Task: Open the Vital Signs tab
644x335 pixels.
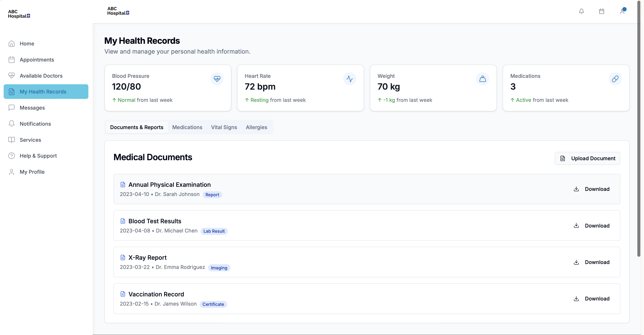Action: (x=224, y=127)
